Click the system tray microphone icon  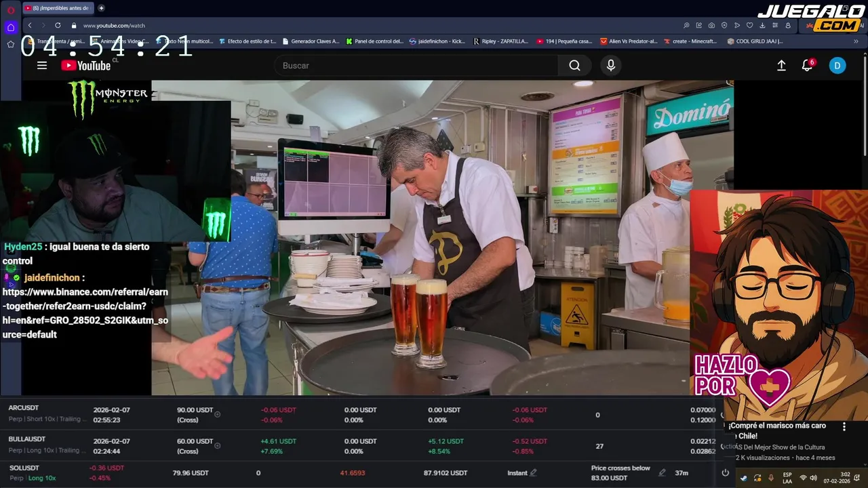pos(771,479)
